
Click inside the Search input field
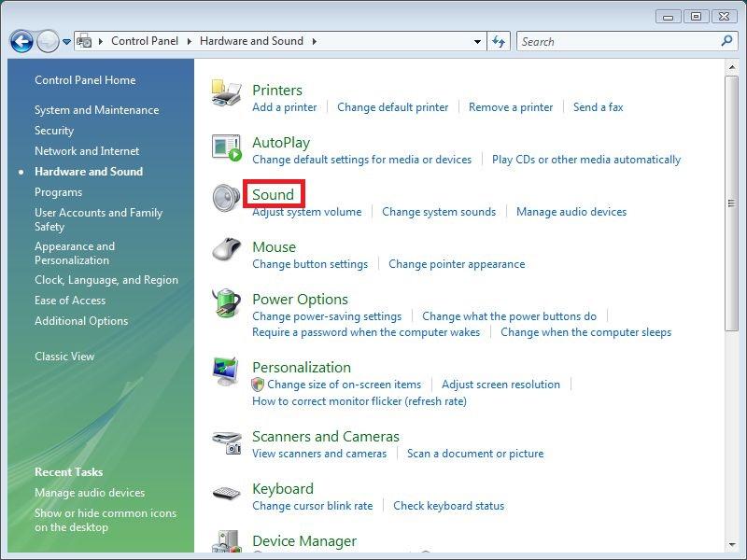tap(619, 41)
